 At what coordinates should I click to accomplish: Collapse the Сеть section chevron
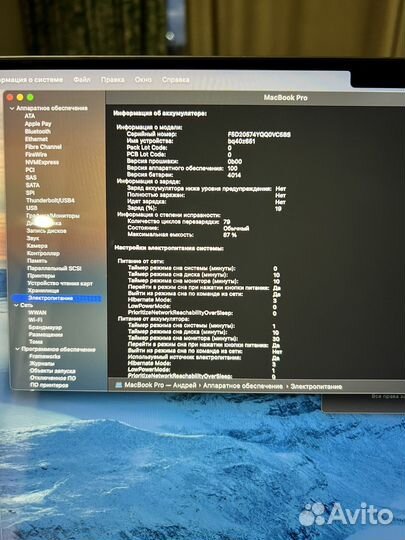tap(16, 305)
